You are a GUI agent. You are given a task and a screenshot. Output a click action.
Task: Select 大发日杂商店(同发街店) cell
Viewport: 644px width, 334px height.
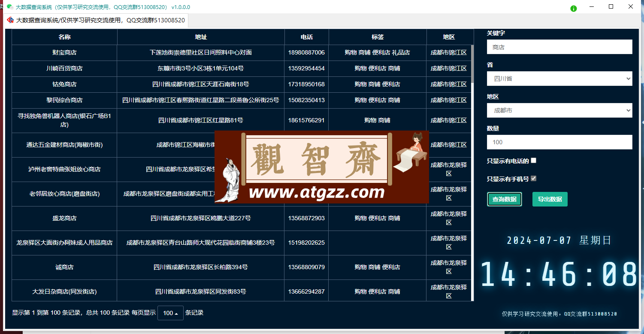tap(64, 291)
